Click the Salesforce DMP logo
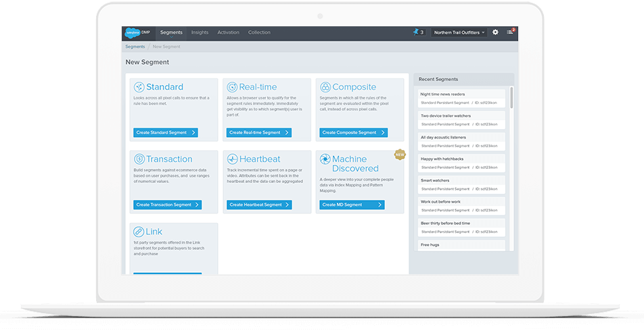 tap(137, 33)
